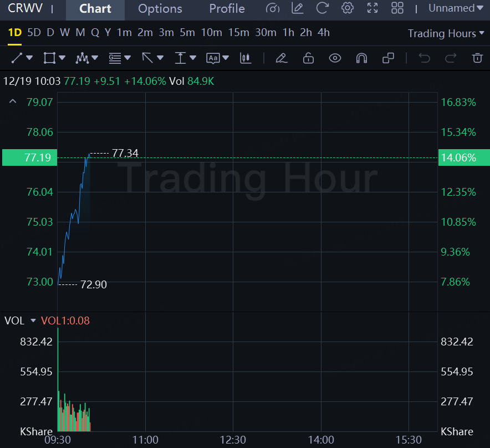
Task: Click the 14.06% change axis label
Action: (464, 157)
